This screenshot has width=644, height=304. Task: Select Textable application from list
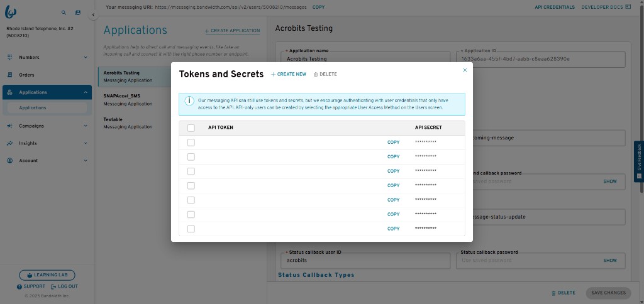(x=135, y=123)
